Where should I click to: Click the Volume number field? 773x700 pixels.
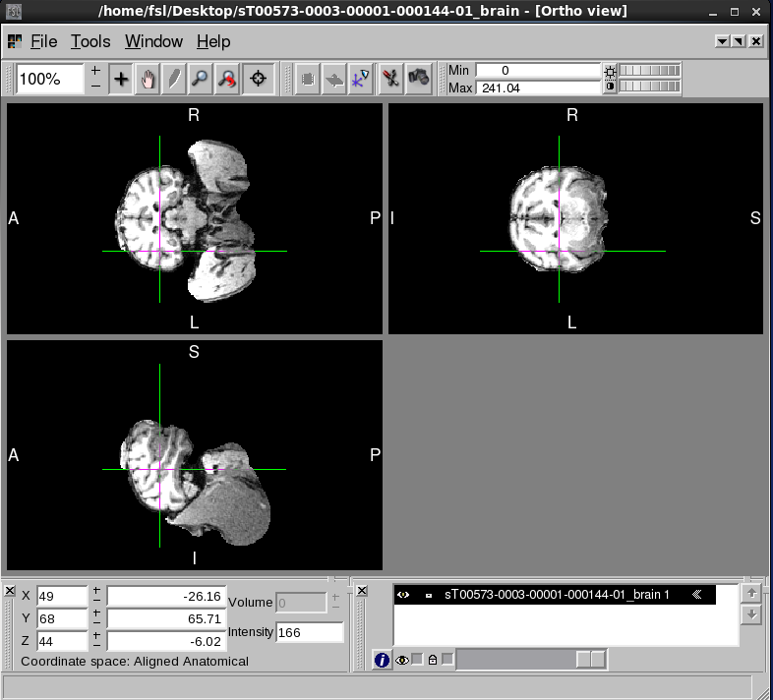[x=301, y=603]
